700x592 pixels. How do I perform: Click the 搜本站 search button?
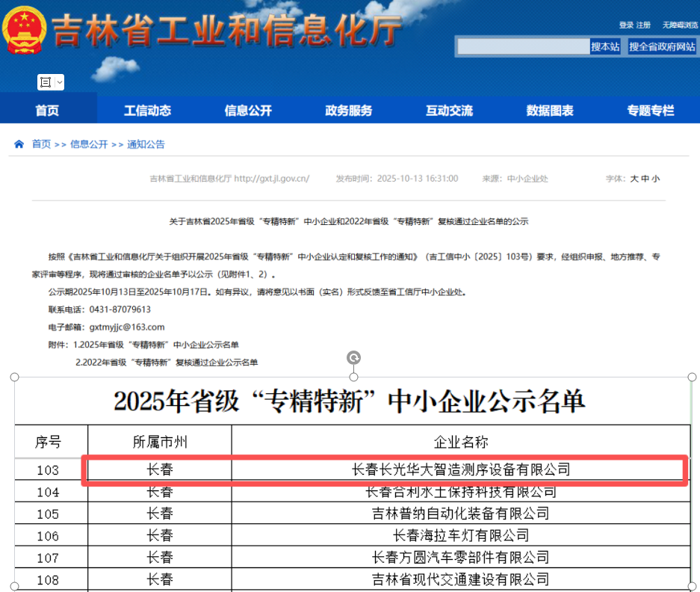(607, 46)
